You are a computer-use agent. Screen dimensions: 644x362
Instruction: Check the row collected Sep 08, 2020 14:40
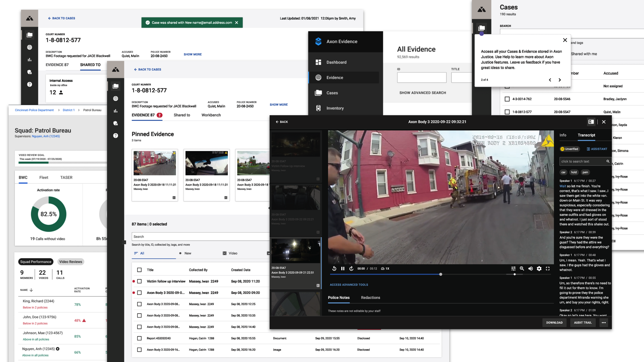(x=139, y=327)
